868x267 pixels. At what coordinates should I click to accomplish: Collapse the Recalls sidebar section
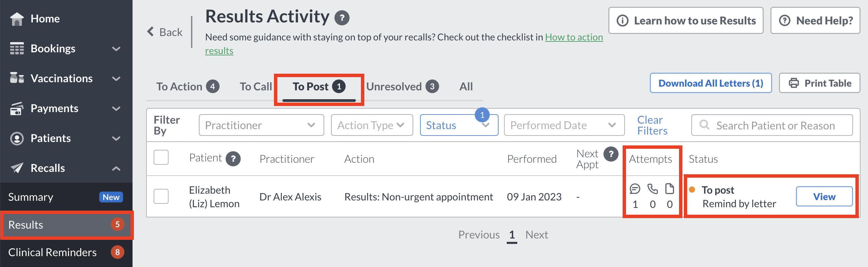click(116, 168)
